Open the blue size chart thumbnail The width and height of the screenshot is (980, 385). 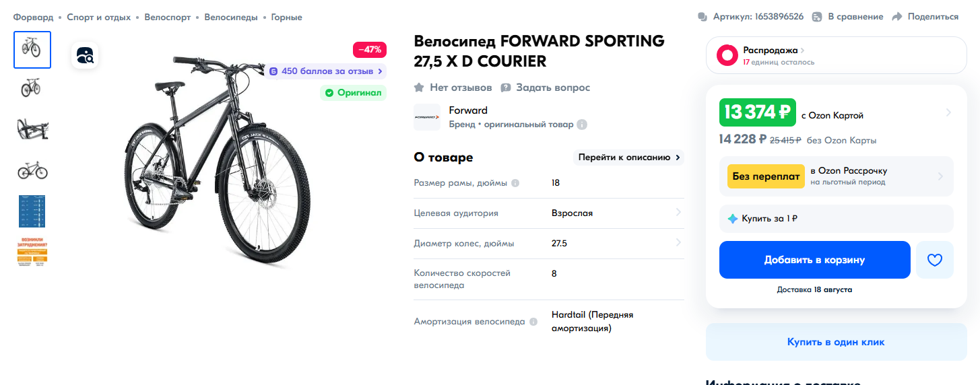32,211
